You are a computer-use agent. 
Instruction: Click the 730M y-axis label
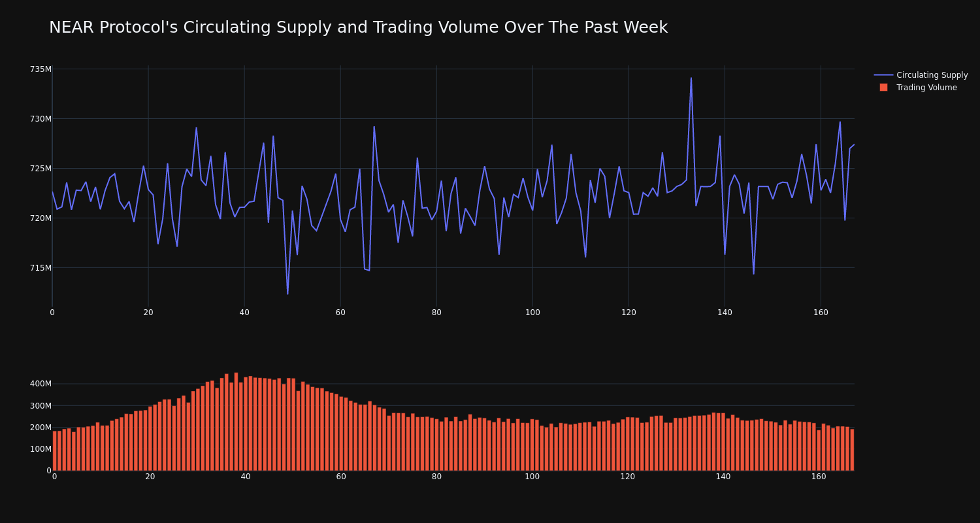[x=41, y=119]
